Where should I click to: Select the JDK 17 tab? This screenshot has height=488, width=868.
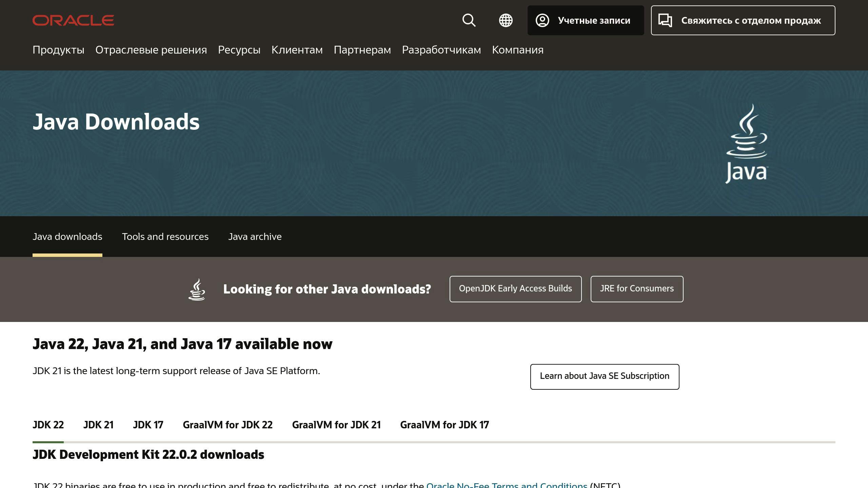(x=148, y=424)
